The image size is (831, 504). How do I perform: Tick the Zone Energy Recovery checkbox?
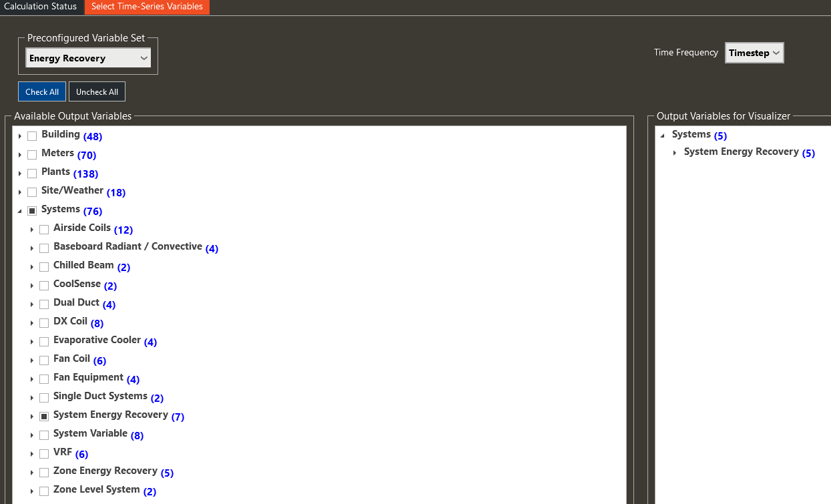point(44,473)
